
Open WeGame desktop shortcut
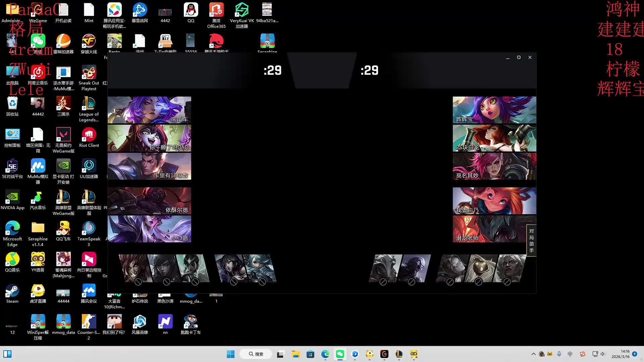tap(38, 13)
